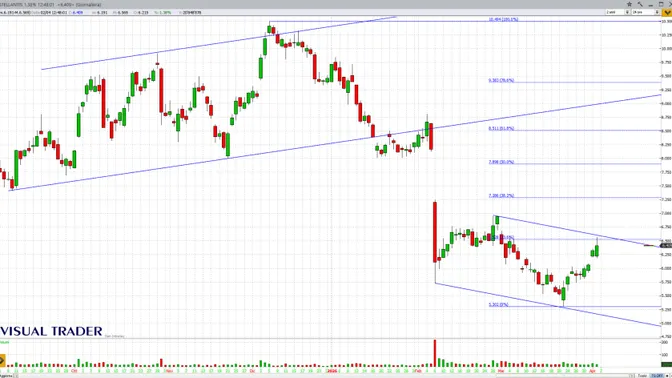Click the wrench settings icon in title bar
672x378 pixels.
pos(640,4)
